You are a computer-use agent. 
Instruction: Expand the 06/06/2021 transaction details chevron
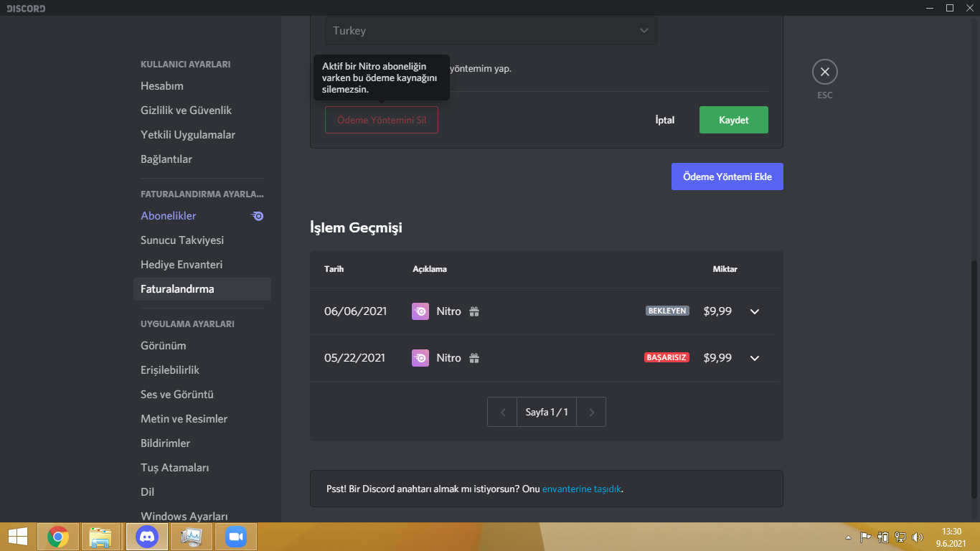pos(755,311)
